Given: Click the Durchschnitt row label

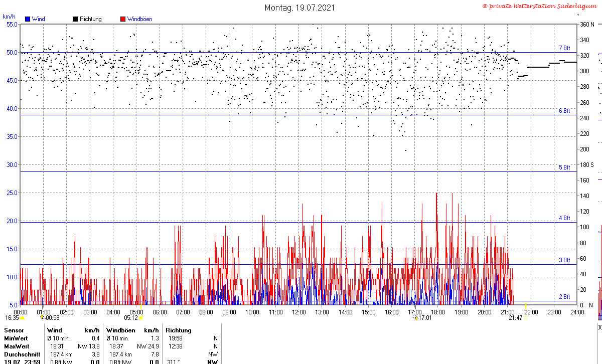Looking at the screenshot, I should point(22,354).
